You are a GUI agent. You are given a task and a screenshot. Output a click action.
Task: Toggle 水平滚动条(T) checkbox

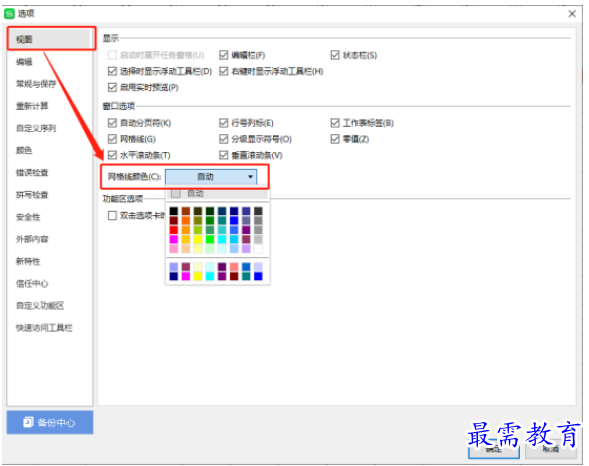(x=112, y=155)
